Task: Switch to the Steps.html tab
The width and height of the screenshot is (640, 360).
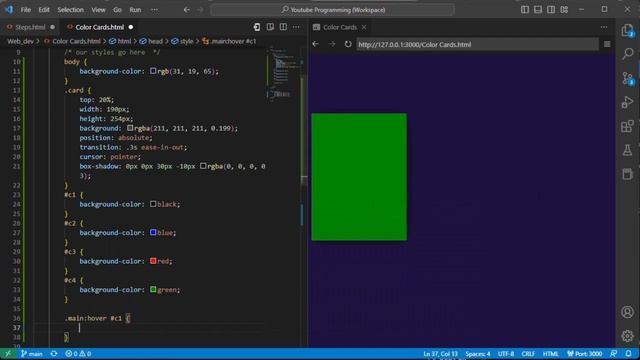Action: pyautogui.click(x=31, y=27)
